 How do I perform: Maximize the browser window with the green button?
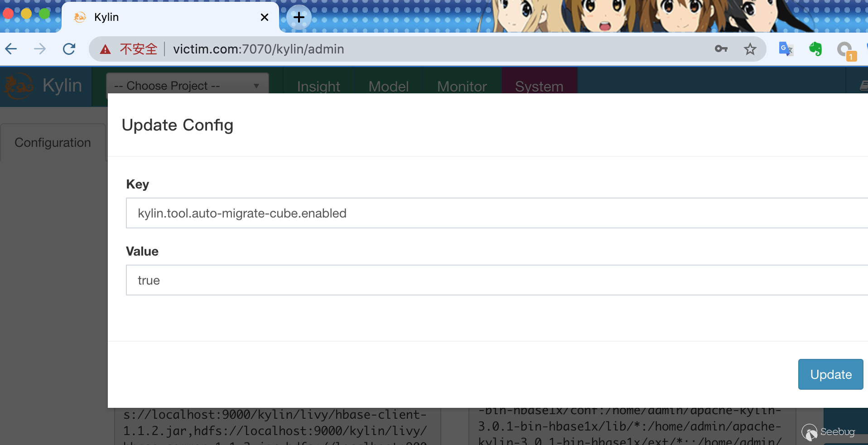pyautogui.click(x=44, y=14)
